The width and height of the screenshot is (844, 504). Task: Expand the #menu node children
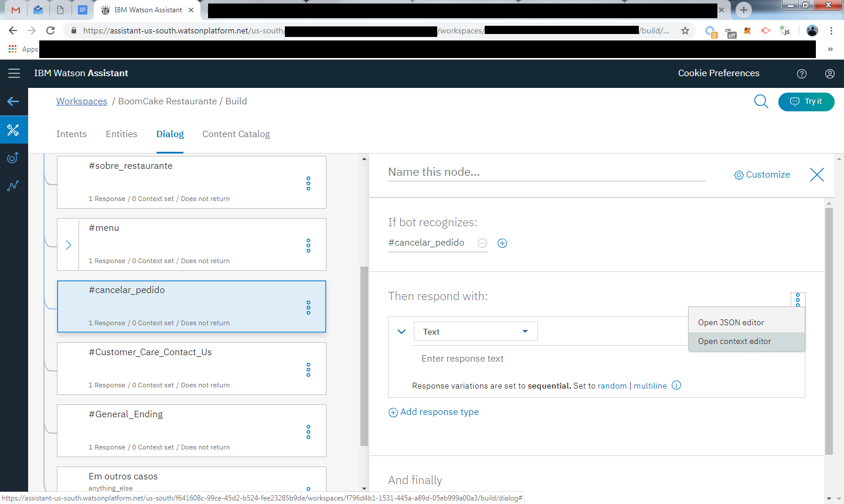point(69,245)
